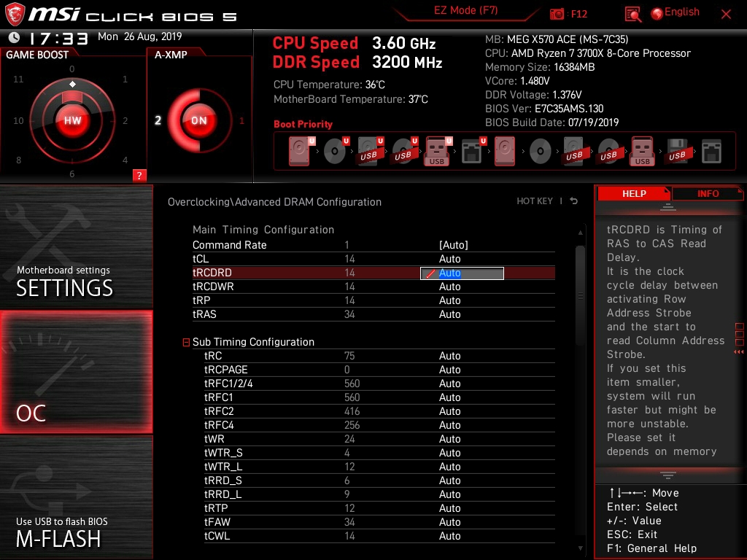This screenshot has height=560, width=747.
Task: Select the UEFI network boot device icon
Action: 473,152
